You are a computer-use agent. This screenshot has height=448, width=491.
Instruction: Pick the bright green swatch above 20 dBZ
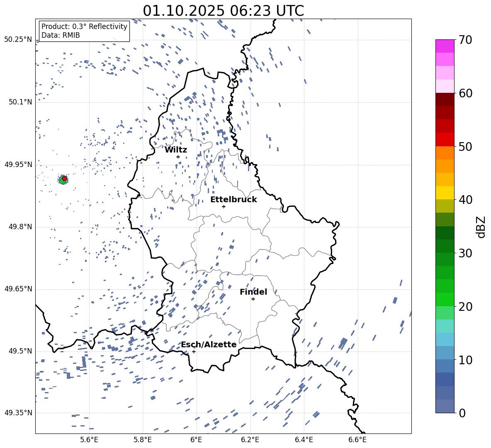[445, 299]
